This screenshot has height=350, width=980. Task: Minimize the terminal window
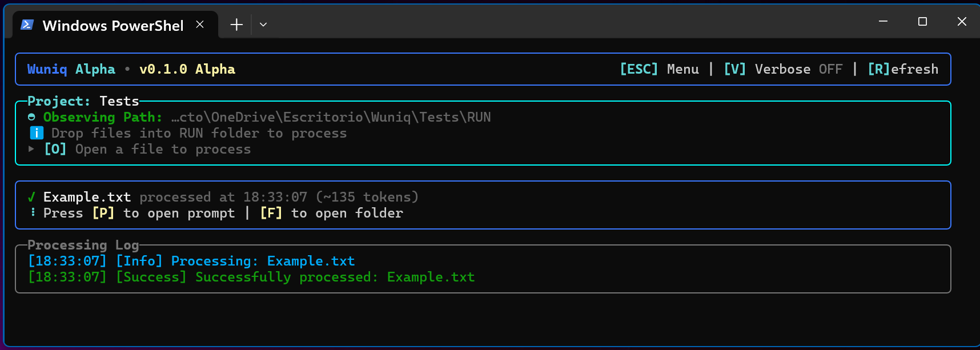pos(883,22)
